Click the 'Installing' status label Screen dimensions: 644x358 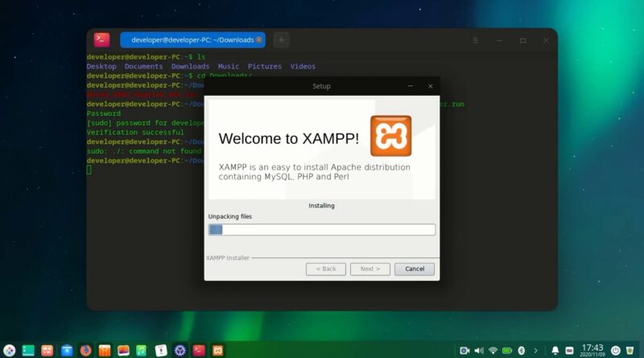click(321, 206)
